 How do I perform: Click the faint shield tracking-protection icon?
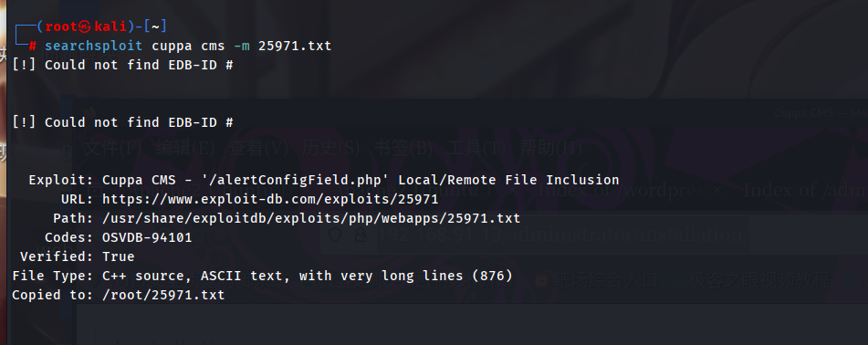pos(335,235)
